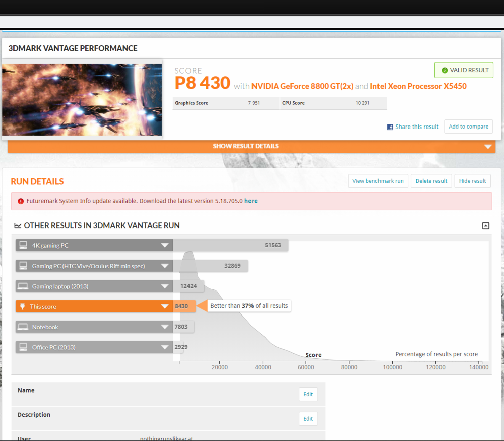Click the monitor icon on Office PC (2013)
This screenshot has height=441, width=504.
[x=23, y=347]
